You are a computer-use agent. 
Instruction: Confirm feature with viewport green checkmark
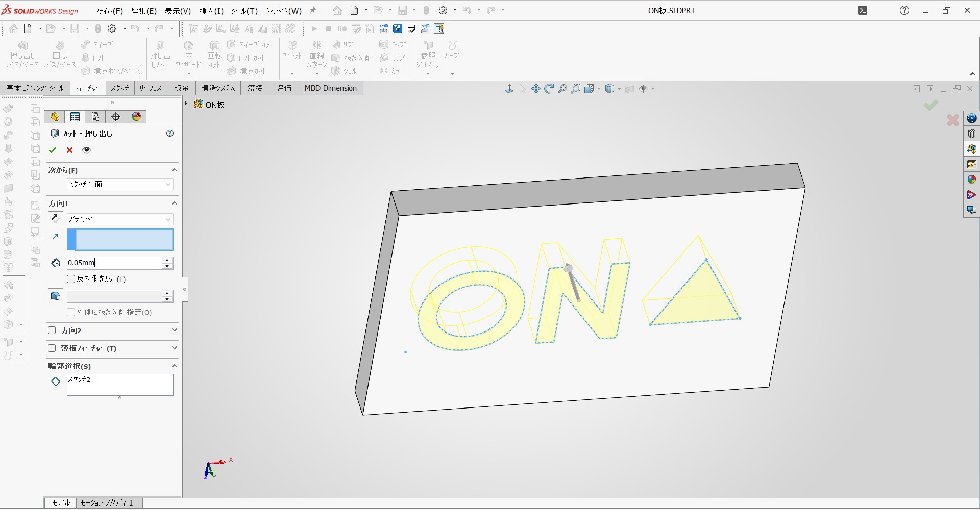931,105
